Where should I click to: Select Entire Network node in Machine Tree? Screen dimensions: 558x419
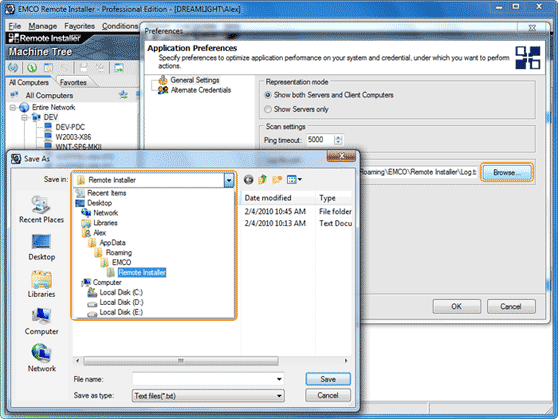tap(53, 107)
